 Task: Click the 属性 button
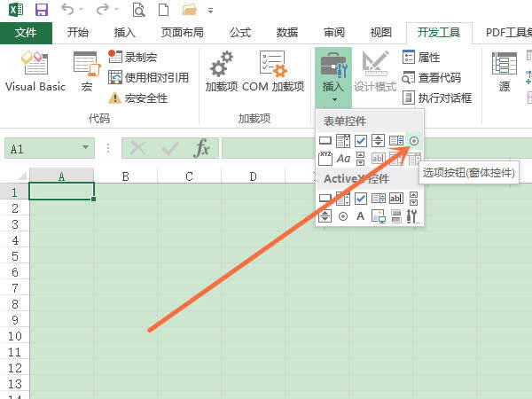[421, 57]
